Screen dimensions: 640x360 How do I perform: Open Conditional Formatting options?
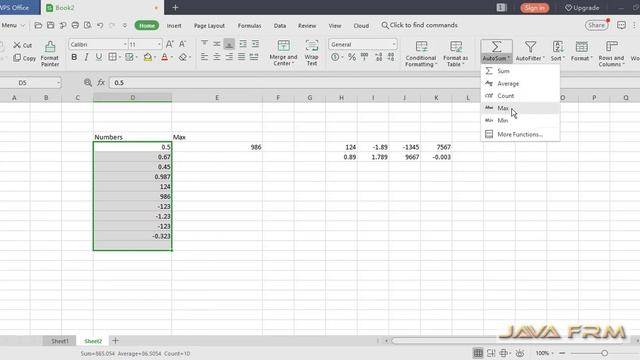coord(421,53)
